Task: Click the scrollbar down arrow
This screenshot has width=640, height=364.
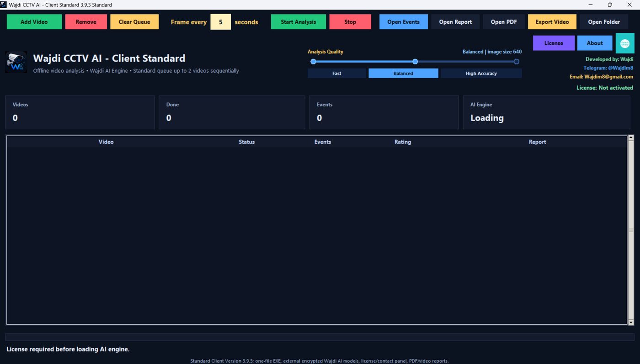Action: 631,322
